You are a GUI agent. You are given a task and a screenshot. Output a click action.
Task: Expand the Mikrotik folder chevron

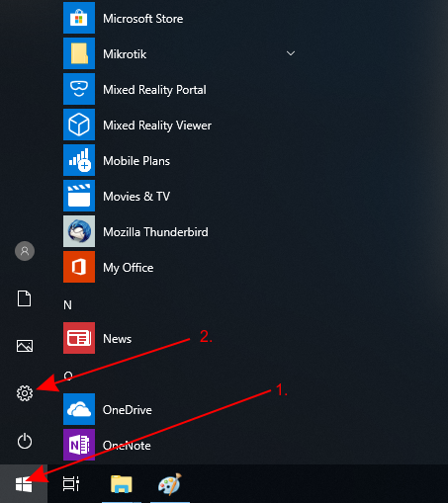pos(291,53)
